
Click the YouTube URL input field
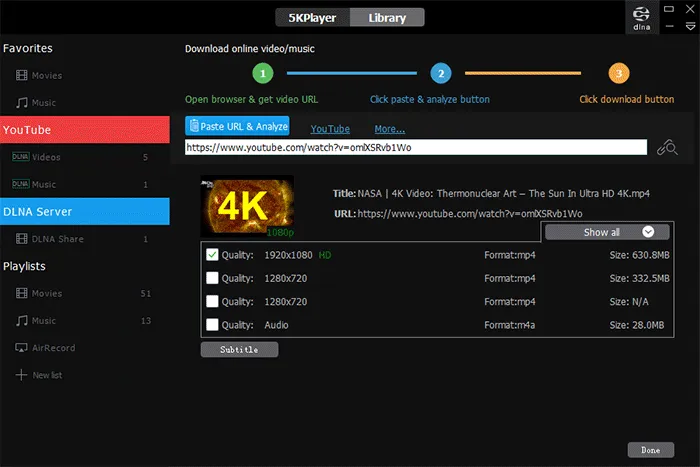coord(416,148)
